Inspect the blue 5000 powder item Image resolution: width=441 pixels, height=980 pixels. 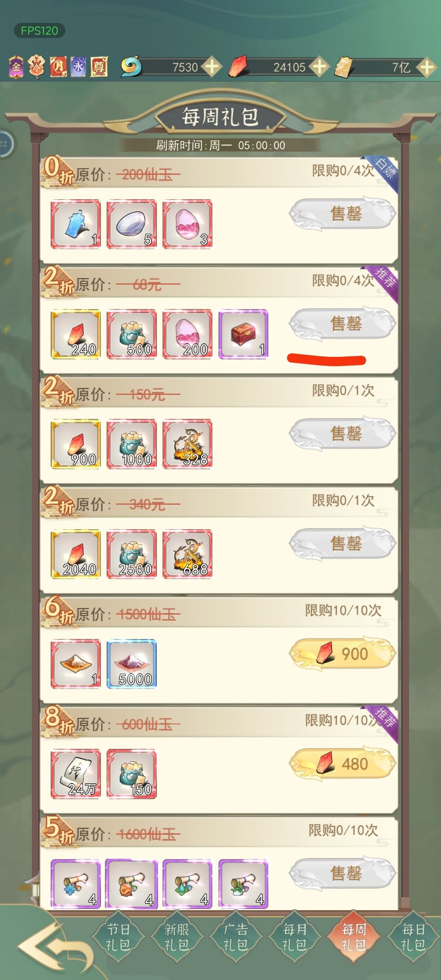(x=131, y=664)
